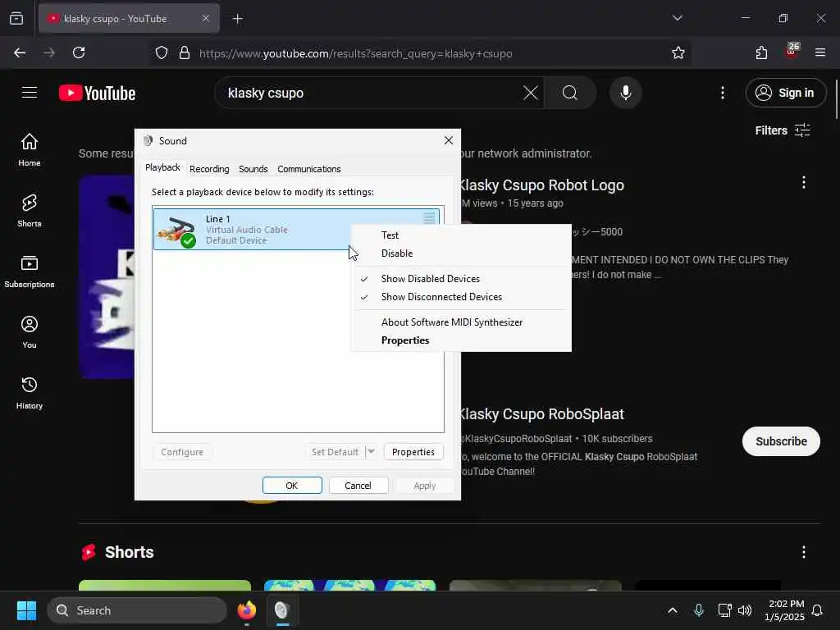Click the ad blocker extension icon with badge
The width and height of the screenshot is (840, 630).
(792, 52)
